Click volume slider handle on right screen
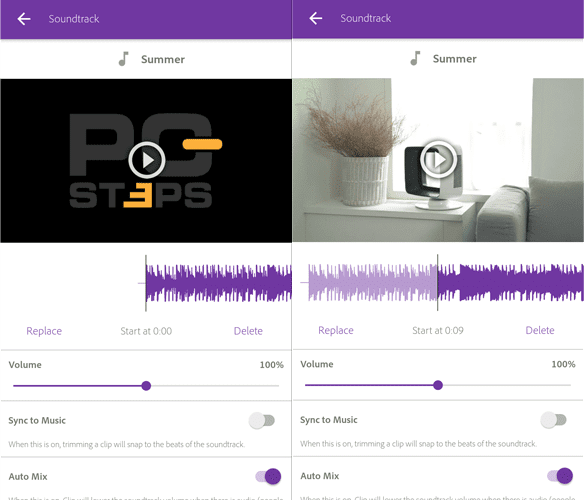Screen dimensions: 584x500 (438, 385)
